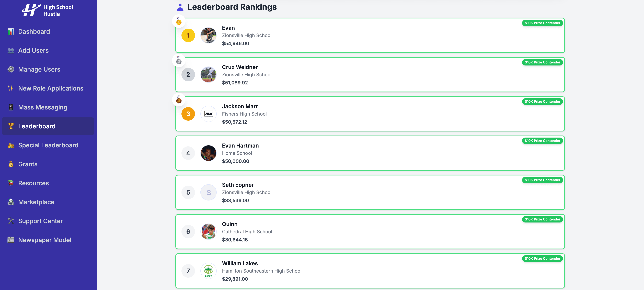Image resolution: width=644 pixels, height=290 pixels.
Task: Click the Manage Users gear icon
Action: 11,69
